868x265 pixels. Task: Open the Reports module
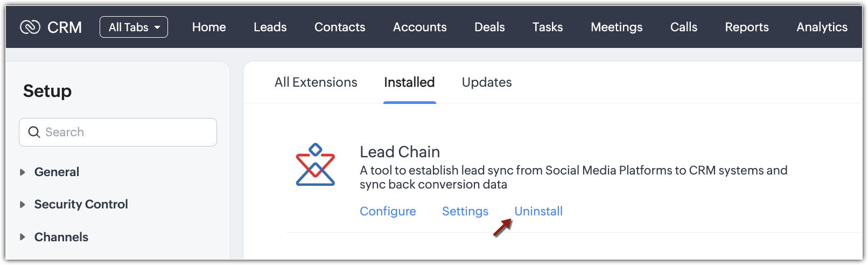click(747, 27)
